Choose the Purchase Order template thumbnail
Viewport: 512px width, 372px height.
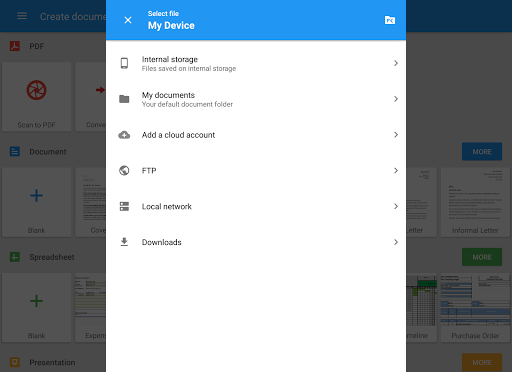(x=475, y=308)
